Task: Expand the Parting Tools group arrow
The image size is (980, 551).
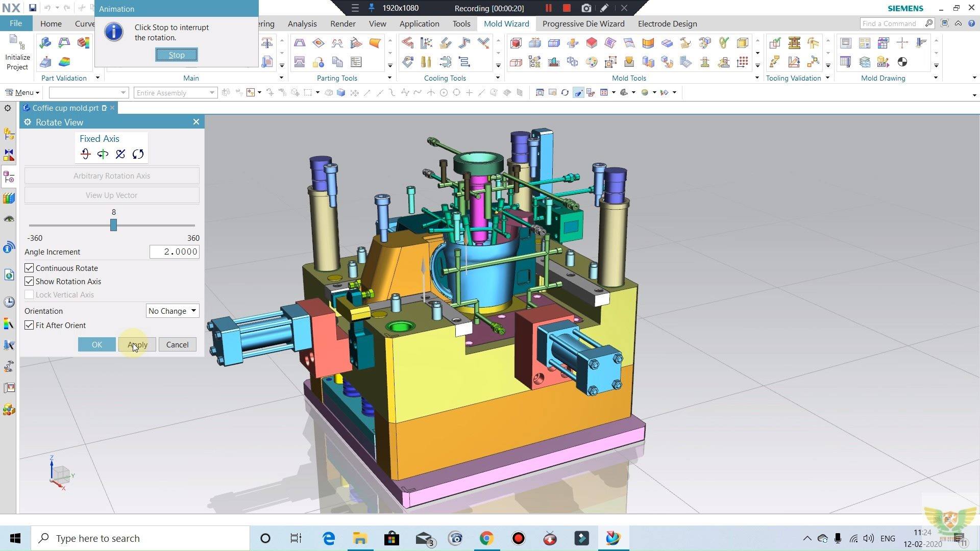Action: point(389,78)
